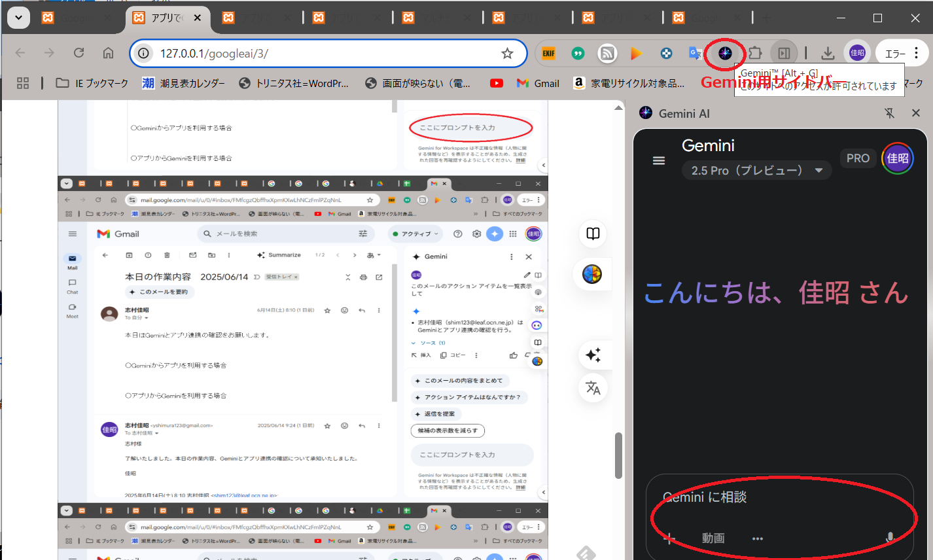Toggle the browser side panel
Viewport: 933px width, 560px height.
pos(784,54)
